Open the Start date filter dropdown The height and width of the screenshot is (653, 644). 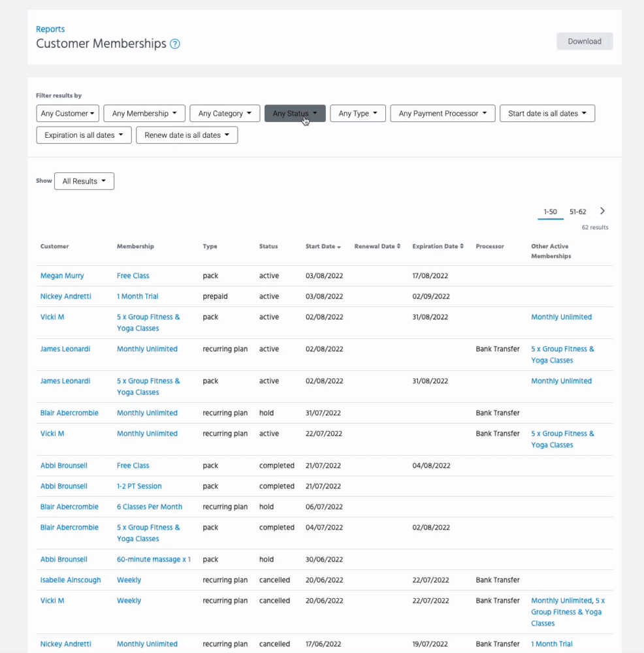pyautogui.click(x=547, y=114)
